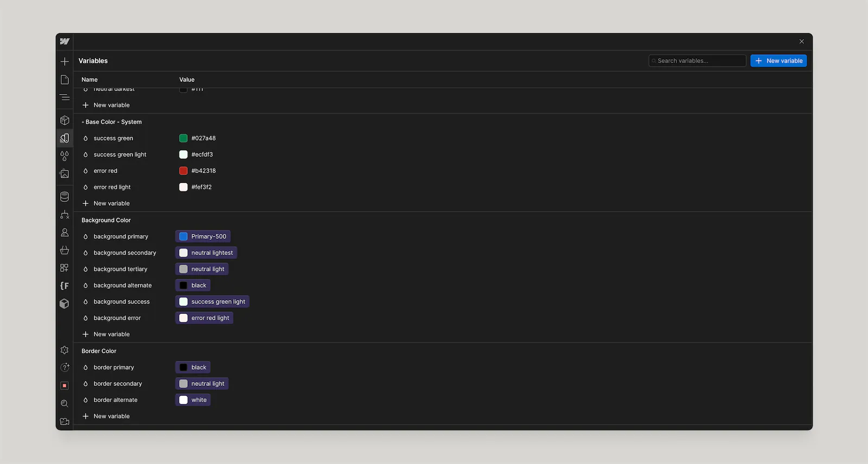The height and width of the screenshot is (464, 868).
Task: Select the active Variables panel icon
Action: [x=65, y=138]
